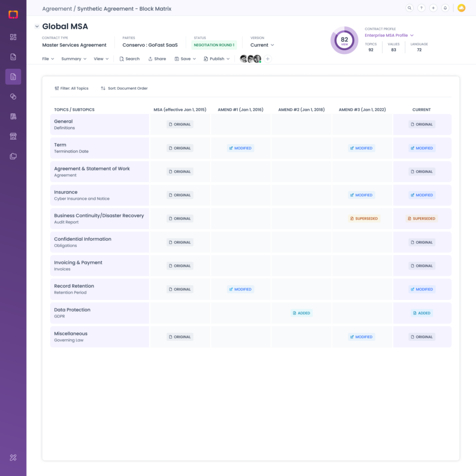Select the reports document icon in the sidebar
The image size is (476, 476).
tap(13, 57)
